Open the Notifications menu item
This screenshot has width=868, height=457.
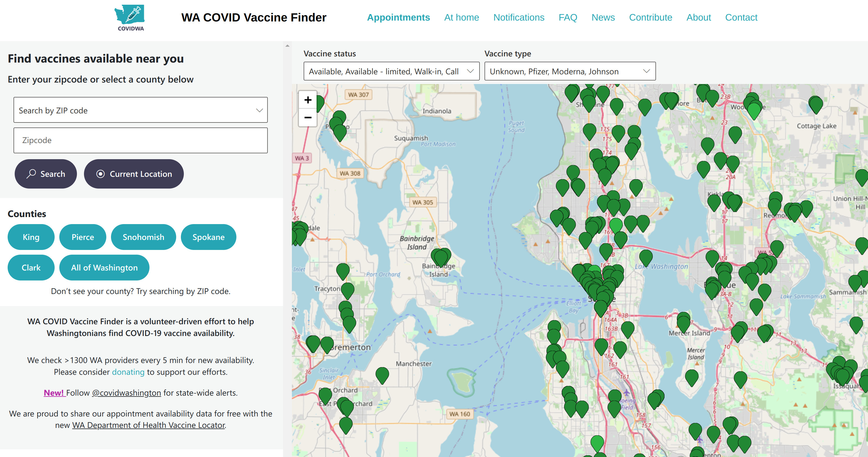pos(519,17)
